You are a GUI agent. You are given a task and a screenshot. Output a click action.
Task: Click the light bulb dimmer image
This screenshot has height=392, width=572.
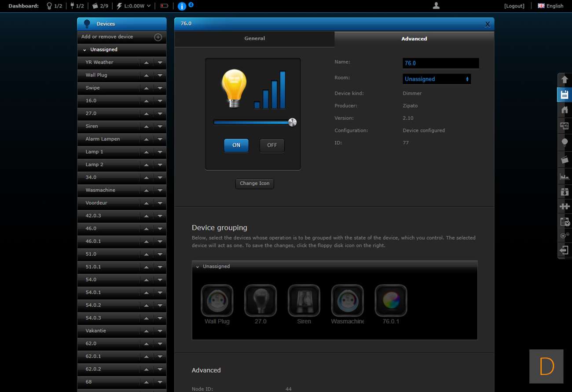tap(234, 89)
